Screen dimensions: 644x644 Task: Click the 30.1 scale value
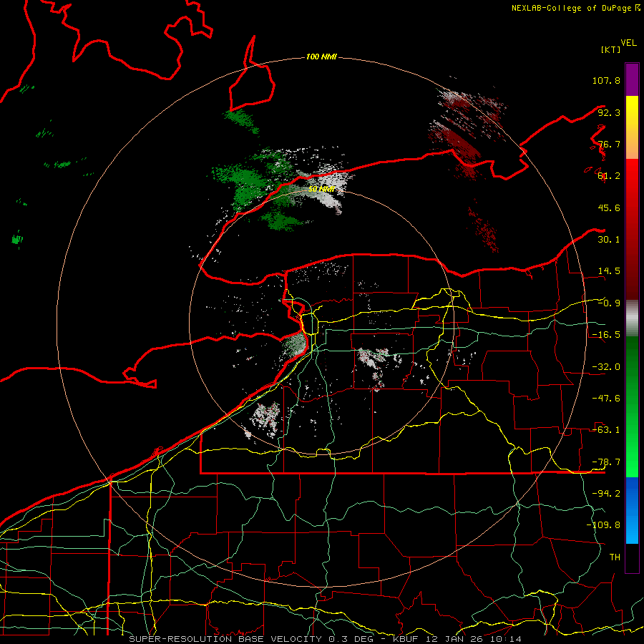click(609, 240)
